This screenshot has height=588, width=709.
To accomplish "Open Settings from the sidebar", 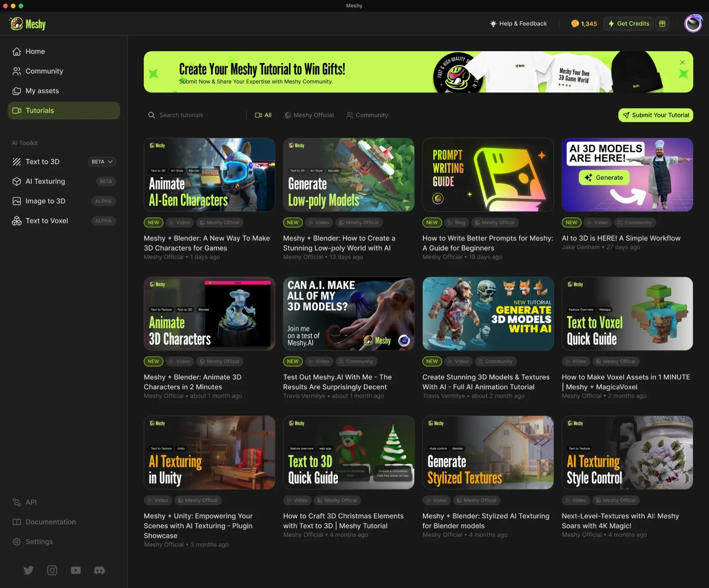I will tap(39, 542).
